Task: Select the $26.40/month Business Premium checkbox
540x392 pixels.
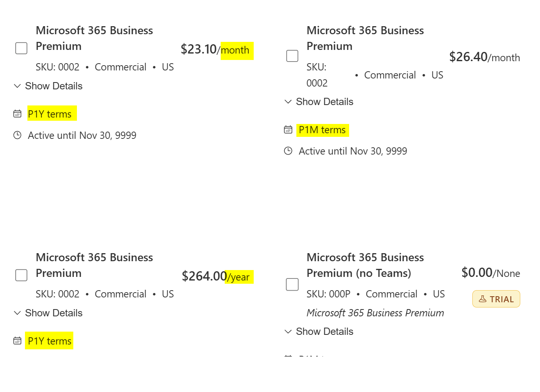Action: pyautogui.click(x=292, y=56)
